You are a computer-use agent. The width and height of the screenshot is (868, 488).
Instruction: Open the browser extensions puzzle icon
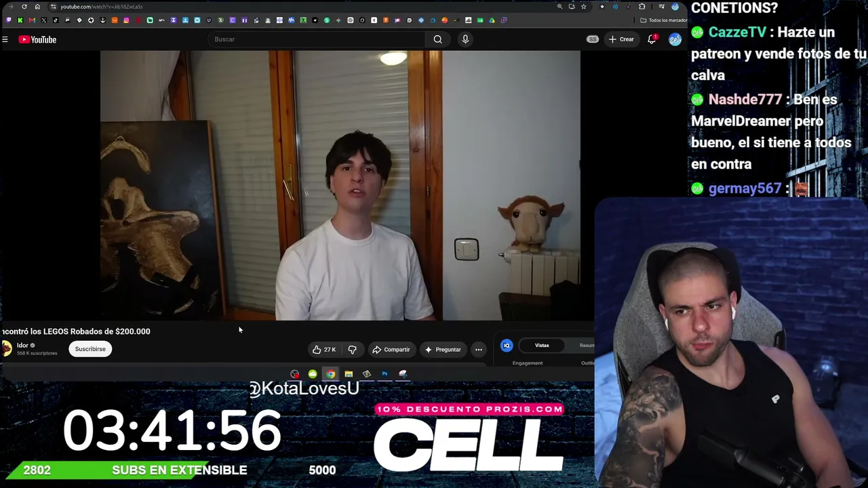pyautogui.click(x=642, y=7)
